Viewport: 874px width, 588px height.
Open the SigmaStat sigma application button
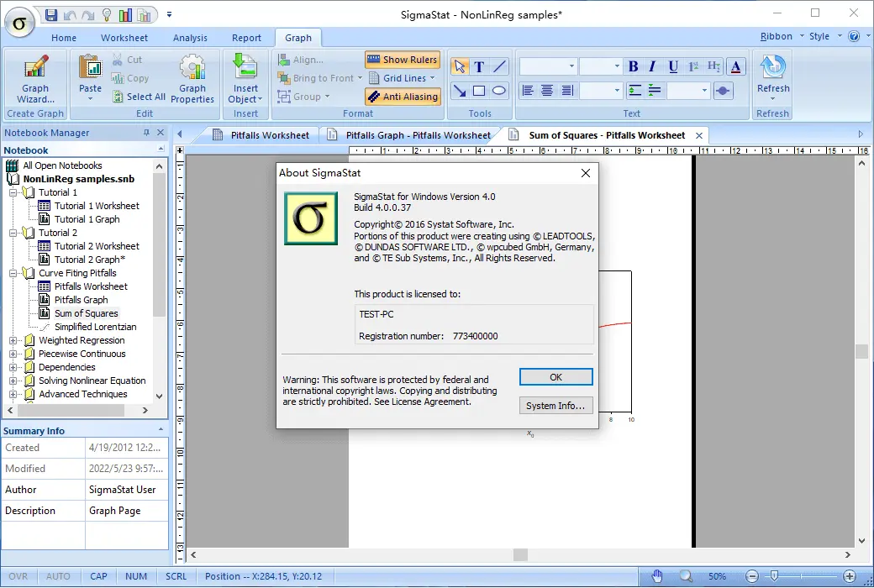click(19, 23)
